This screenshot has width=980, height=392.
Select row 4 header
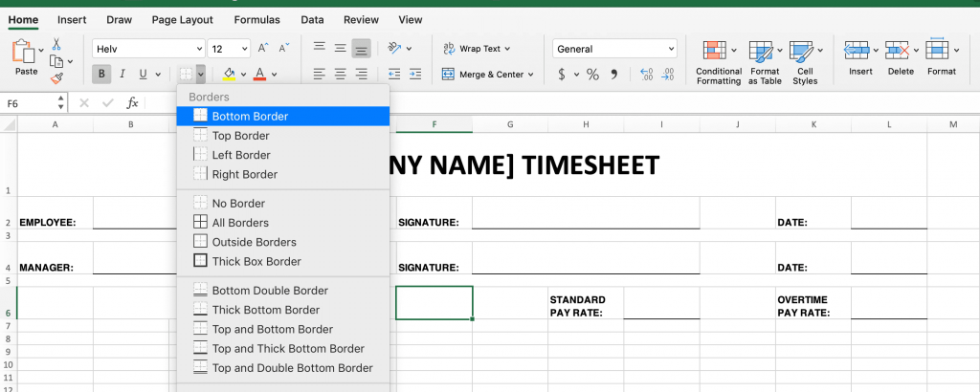pos(8,258)
